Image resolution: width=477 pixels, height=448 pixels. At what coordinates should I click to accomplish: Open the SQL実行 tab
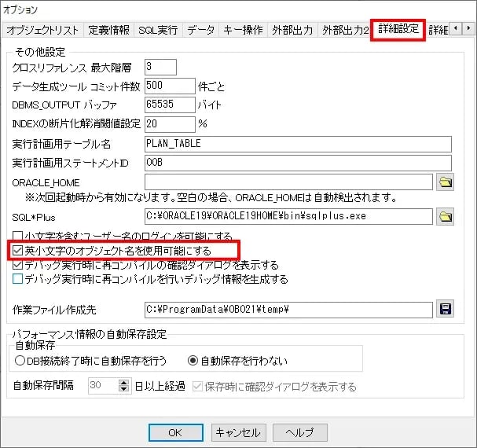pyautogui.click(x=158, y=31)
